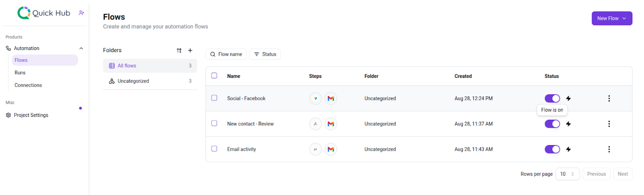Click the Project Settings gear icon
The width and height of the screenshot is (644, 195).
[8, 115]
